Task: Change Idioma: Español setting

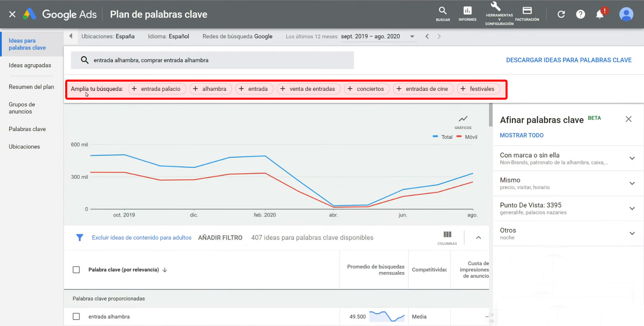Action: 168,37
